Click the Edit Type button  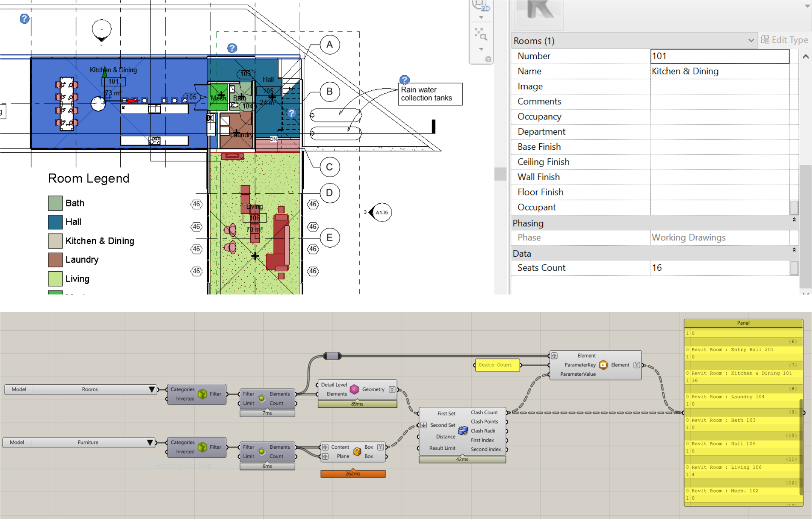(x=785, y=40)
